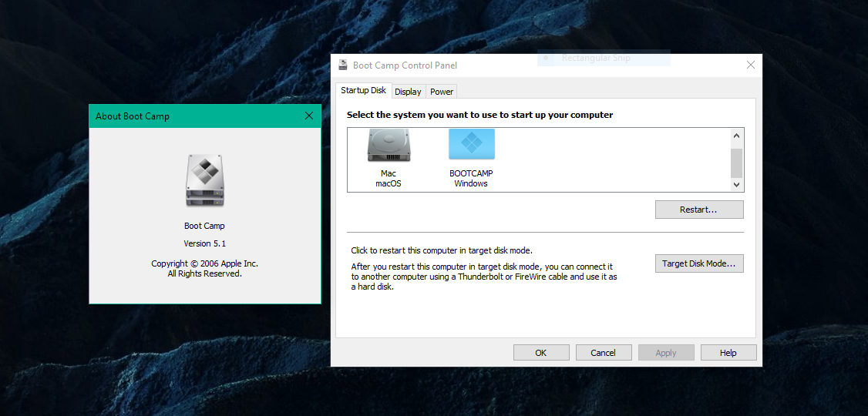Open the Power tab
The width and height of the screenshot is (868, 416).
[442, 92]
